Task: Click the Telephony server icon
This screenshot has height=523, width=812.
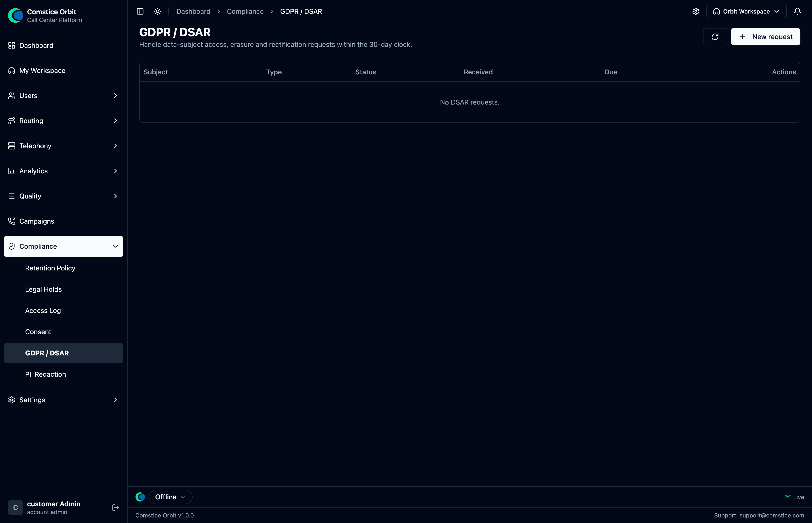Action: tap(12, 146)
